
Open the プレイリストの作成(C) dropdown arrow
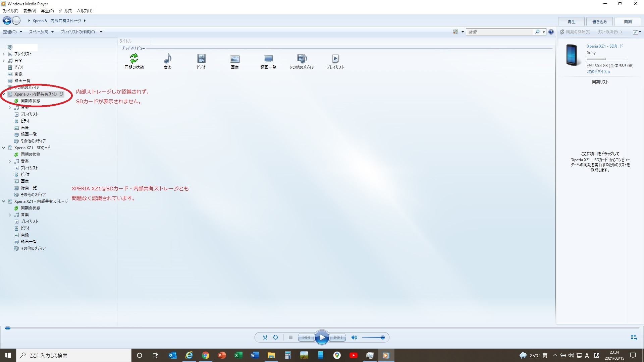(x=101, y=32)
